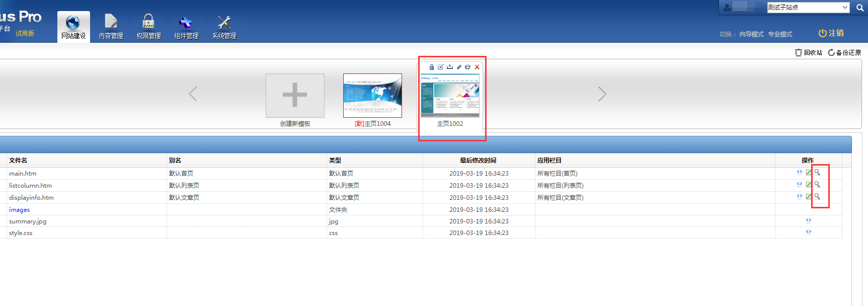The height and width of the screenshot is (306, 868).
Task: Click the checkbox-edit icon above template 主页1002
Action: click(440, 67)
